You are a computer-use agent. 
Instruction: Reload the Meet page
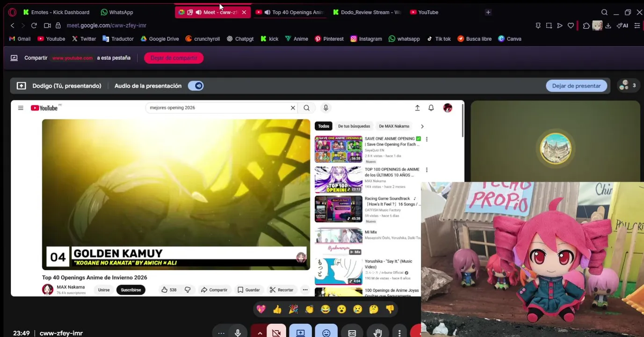tap(34, 25)
